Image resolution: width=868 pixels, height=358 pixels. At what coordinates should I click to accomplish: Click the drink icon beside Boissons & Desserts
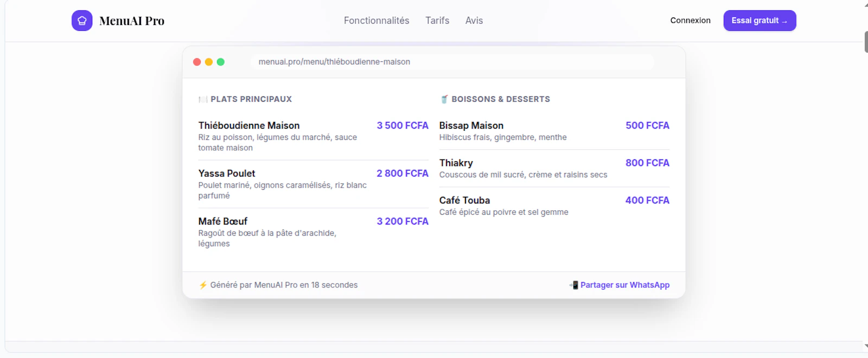click(x=444, y=99)
